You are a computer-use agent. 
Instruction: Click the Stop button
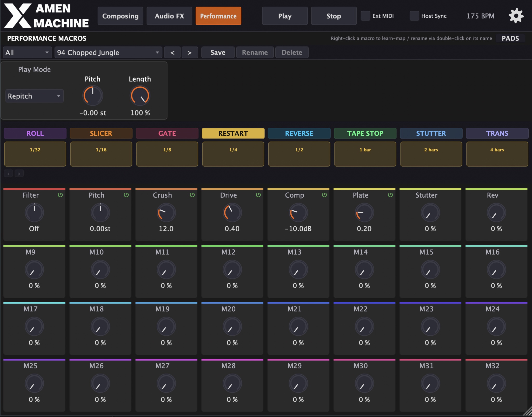(x=334, y=16)
